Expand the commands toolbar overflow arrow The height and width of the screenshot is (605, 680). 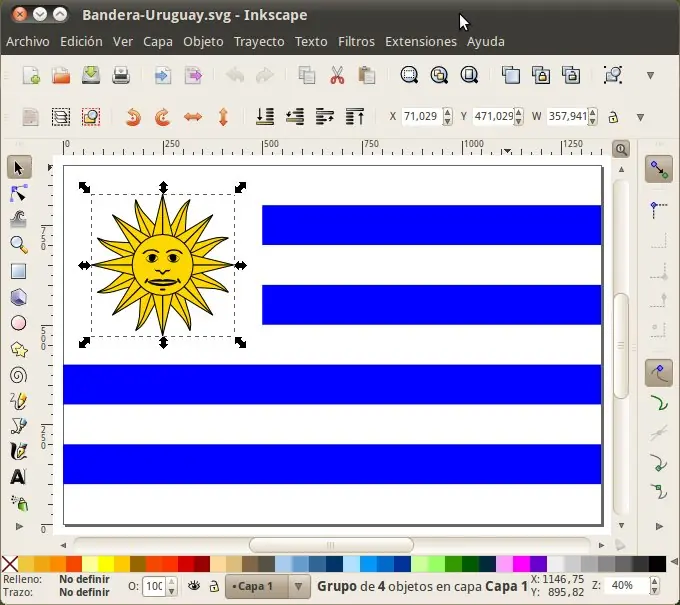pos(650,75)
